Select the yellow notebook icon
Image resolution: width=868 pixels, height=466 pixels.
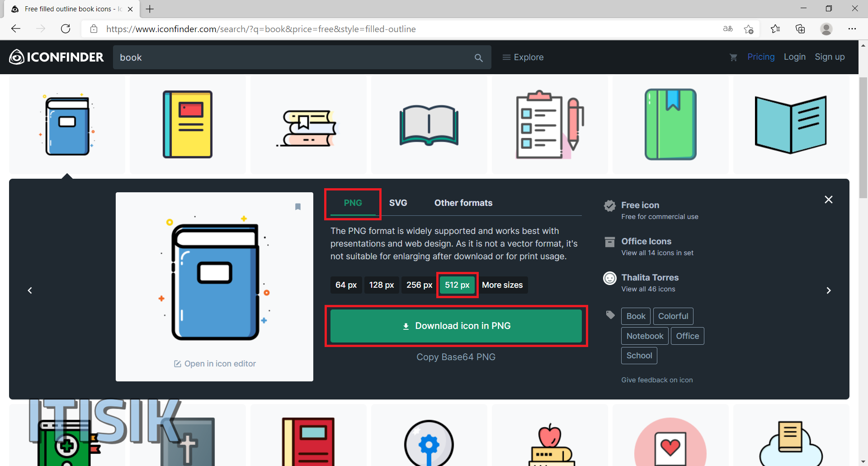coord(188,125)
